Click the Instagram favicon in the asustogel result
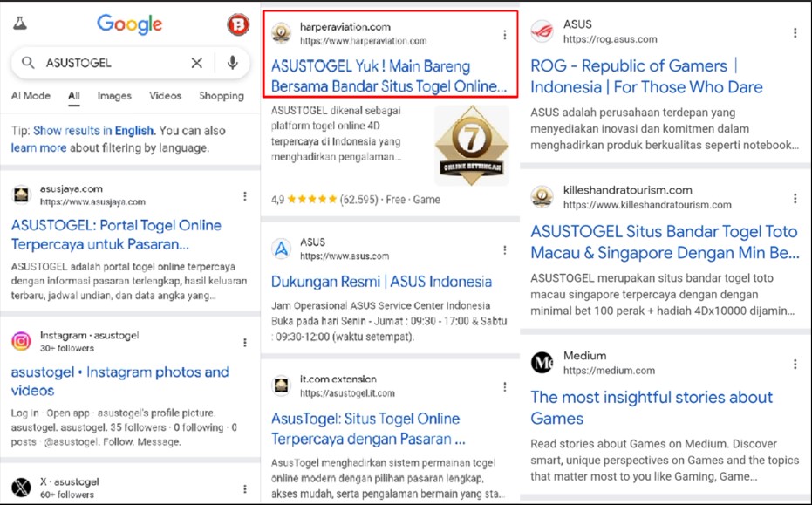Image resolution: width=812 pixels, height=505 pixels. click(x=22, y=342)
